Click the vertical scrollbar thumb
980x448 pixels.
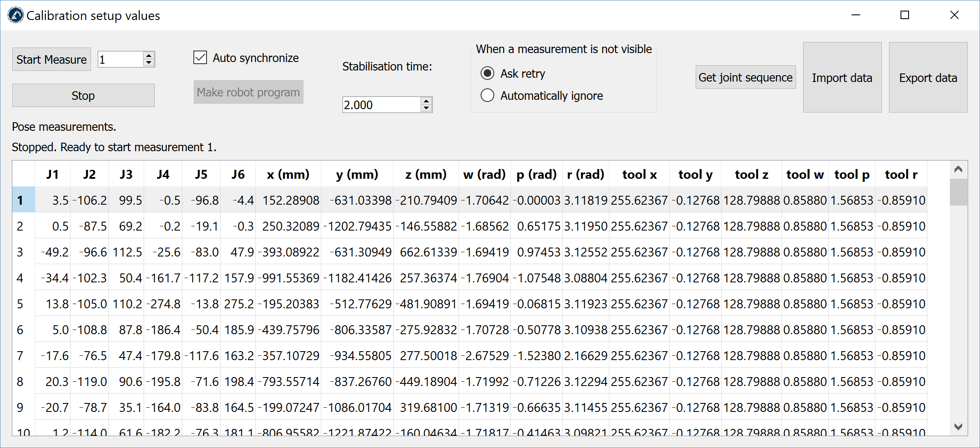coord(958,192)
